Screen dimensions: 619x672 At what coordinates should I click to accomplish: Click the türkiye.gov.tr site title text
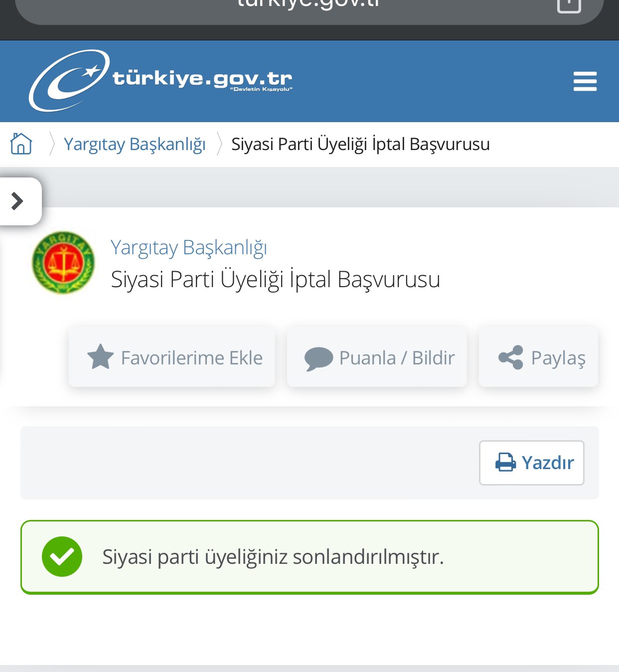[x=202, y=79]
